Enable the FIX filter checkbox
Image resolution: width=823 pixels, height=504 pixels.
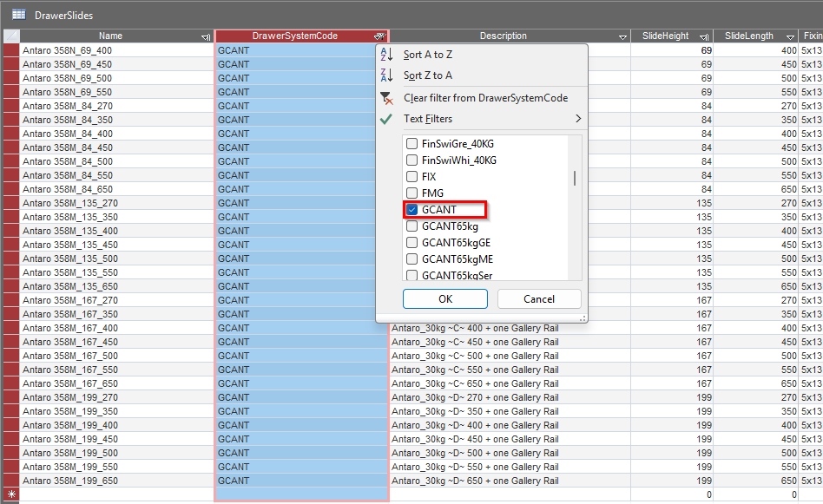pyautogui.click(x=412, y=177)
